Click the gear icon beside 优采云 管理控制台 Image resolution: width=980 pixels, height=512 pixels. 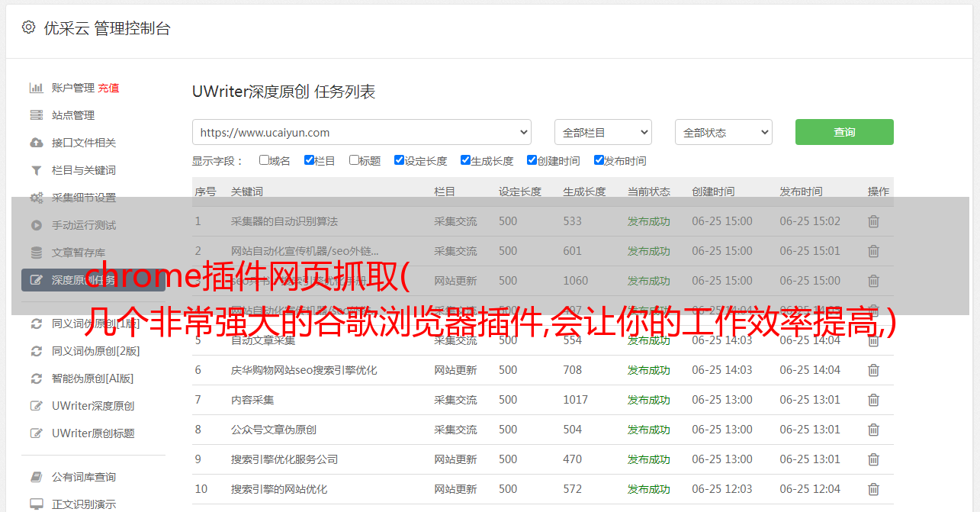coord(28,27)
